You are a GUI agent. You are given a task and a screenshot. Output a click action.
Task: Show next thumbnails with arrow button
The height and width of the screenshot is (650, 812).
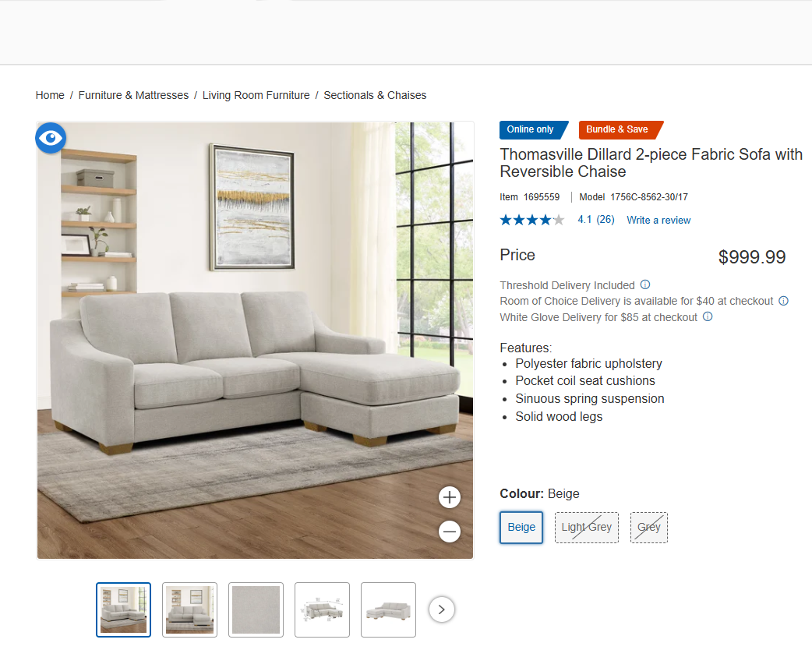tap(441, 609)
